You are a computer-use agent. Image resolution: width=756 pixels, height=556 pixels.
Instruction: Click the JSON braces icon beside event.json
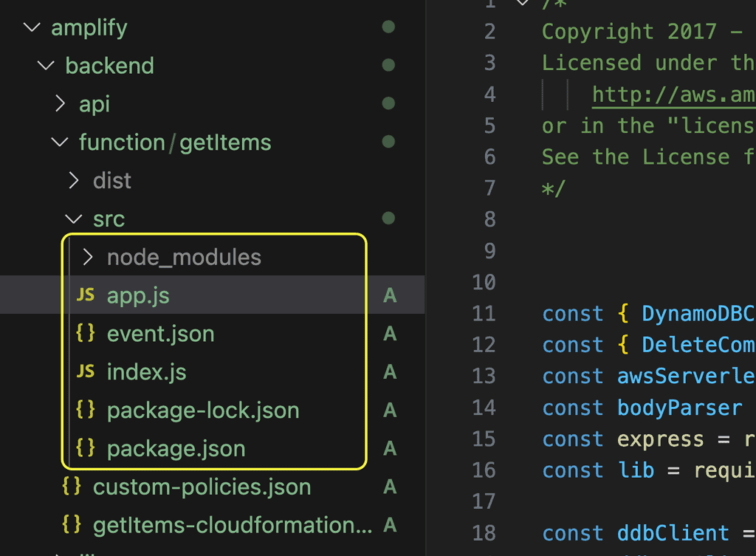tap(86, 334)
